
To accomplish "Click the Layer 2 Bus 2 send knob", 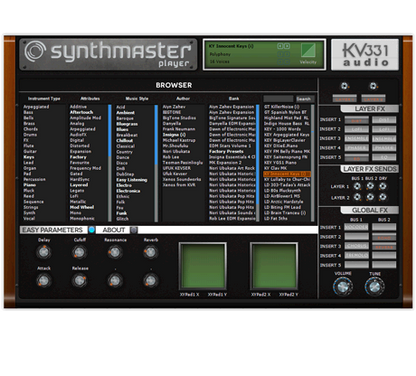I will tap(370, 197).
